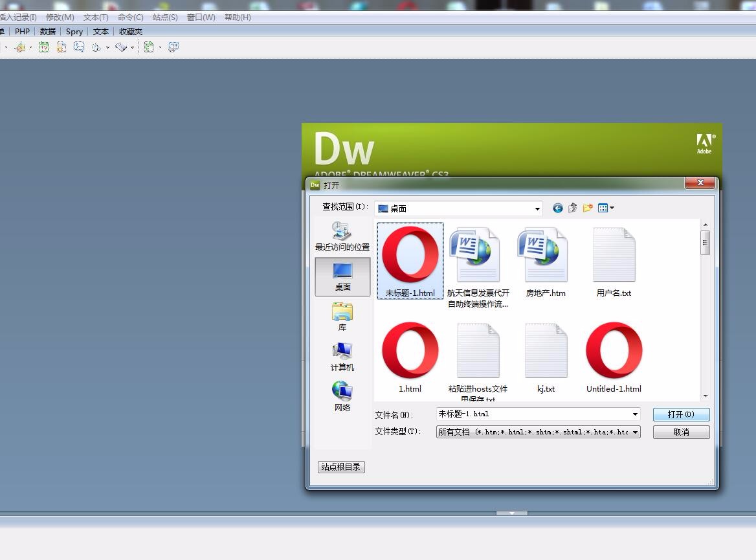Click the Media insert icon
The height and width of the screenshot is (560, 756).
click(x=20, y=47)
